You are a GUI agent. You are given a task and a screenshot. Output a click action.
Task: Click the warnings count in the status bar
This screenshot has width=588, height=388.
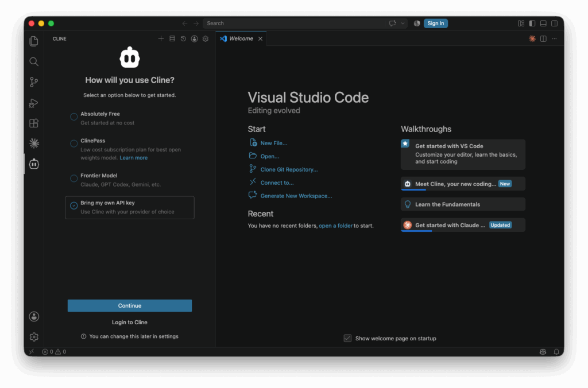click(61, 352)
